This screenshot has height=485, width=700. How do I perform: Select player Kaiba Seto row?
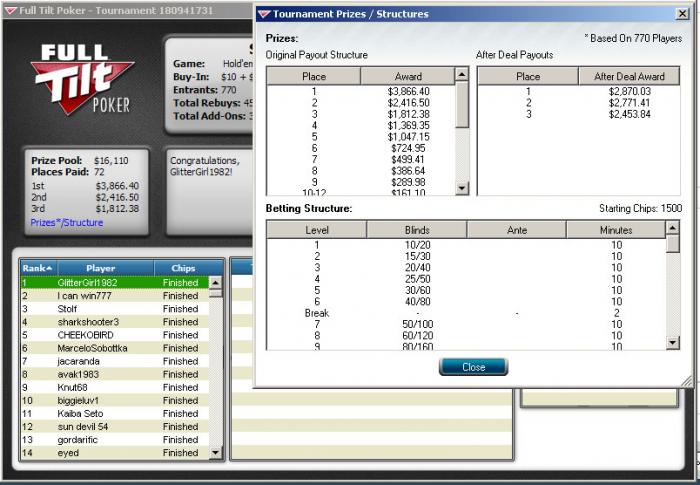click(x=115, y=414)
